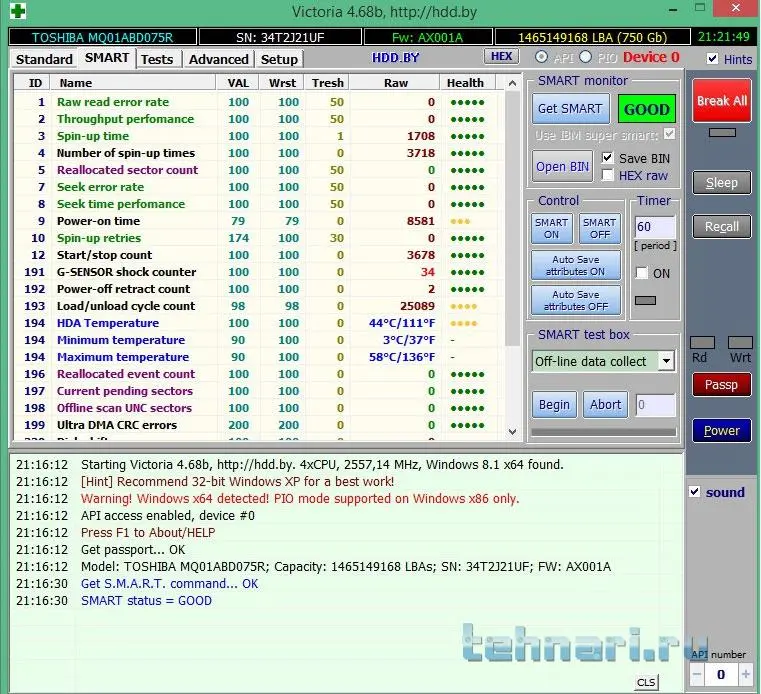Screen dimensions: 761x694
Task: Click the red Break All button
Action: coord(722,100)
